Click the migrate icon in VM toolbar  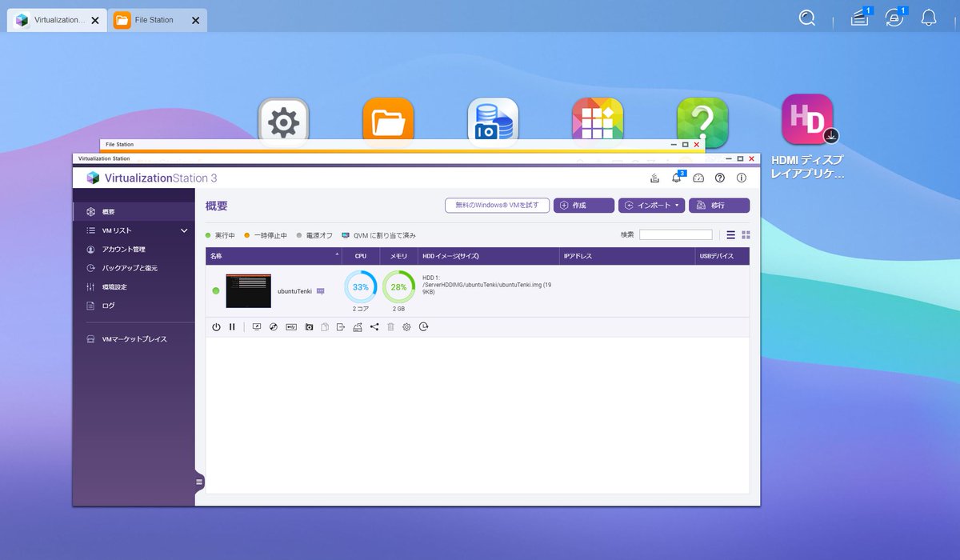tap(358, 326)
